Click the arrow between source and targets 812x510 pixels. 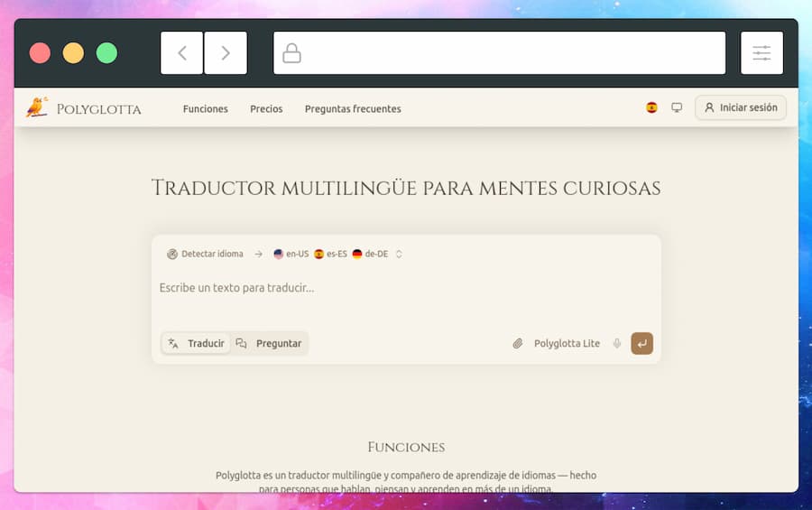point(258,254)
